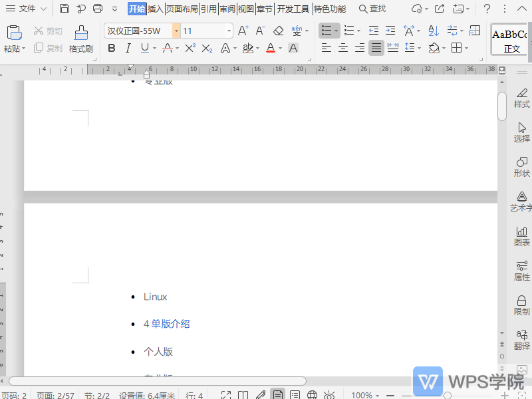Open Styles pane (样式) in sidebar
Image resolution: width=532 pixels, height=399 pixels.
[521, 98]
